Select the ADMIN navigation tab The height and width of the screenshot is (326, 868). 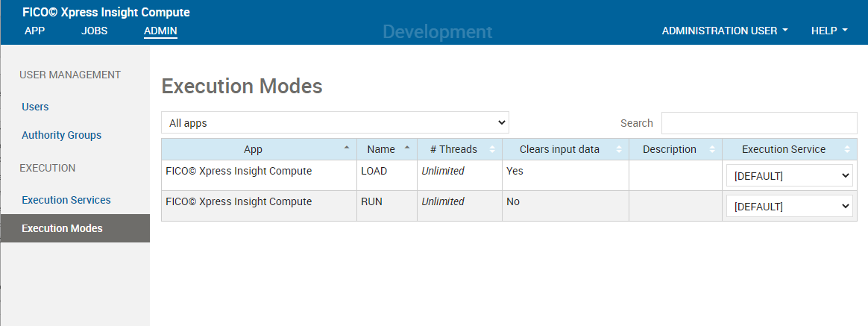[x=160, y=31]
